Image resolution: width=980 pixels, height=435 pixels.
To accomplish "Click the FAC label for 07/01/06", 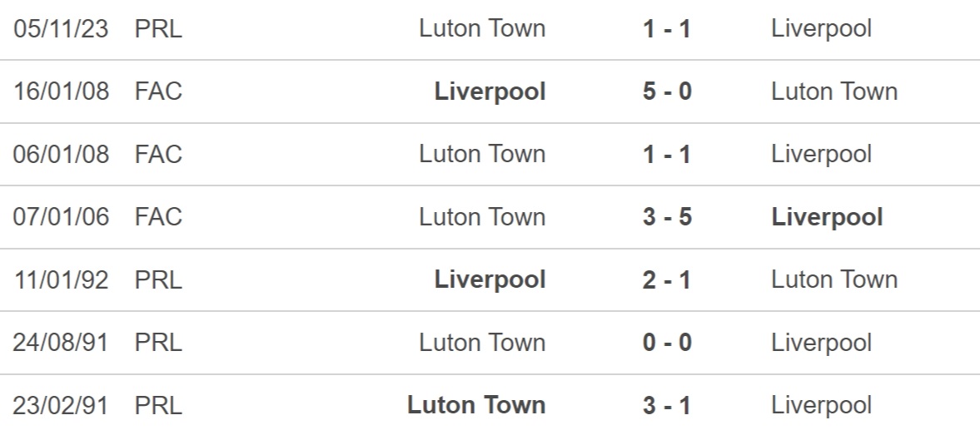I will tap(158, 217).
